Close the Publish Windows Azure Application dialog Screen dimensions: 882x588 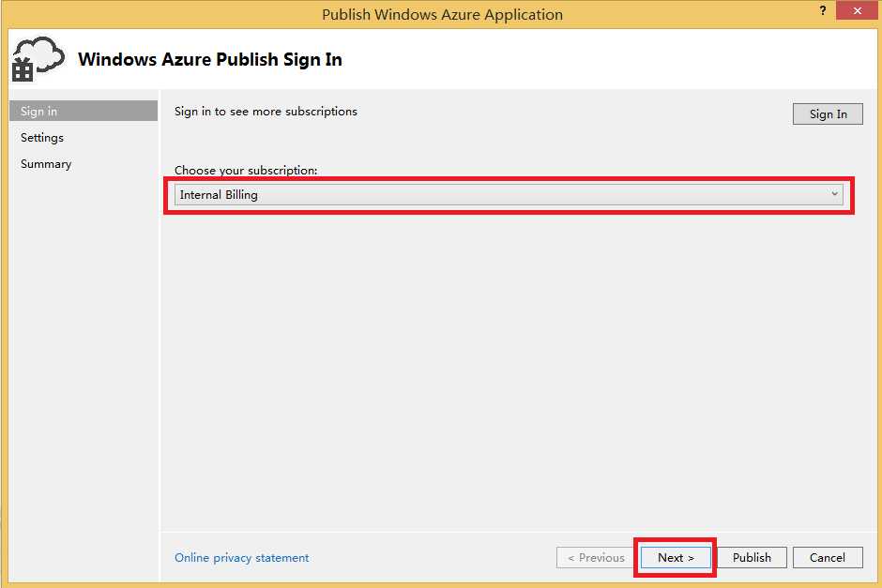tap(857, 10)
